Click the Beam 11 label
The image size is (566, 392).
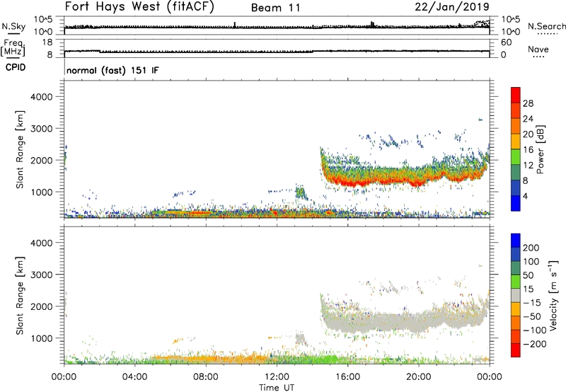pyautogui.click(x=276, y=8)
